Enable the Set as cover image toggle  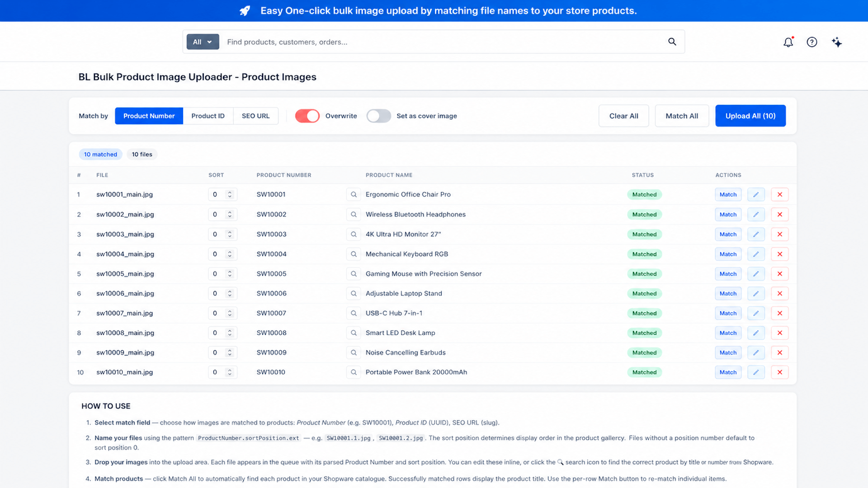point(379,116)
